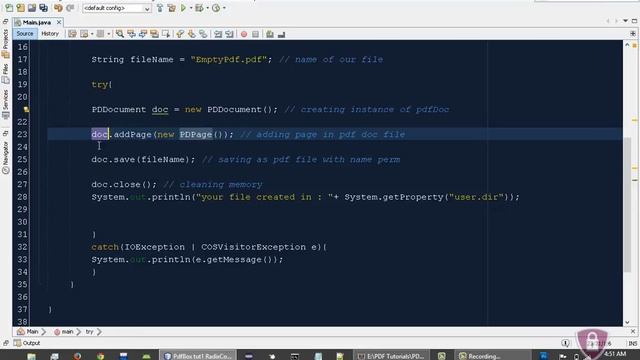Click the Comment editor toolbar icon

point(270,34)
